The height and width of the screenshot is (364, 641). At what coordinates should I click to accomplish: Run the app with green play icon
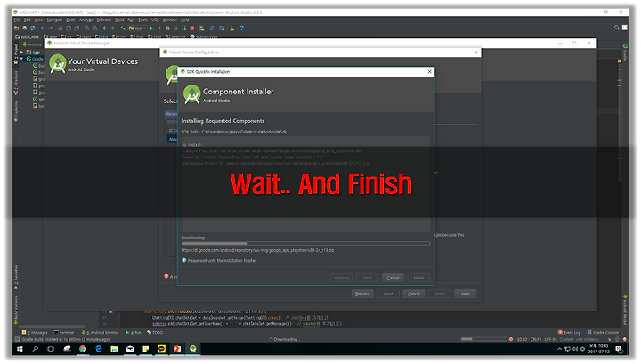(x=151, y=28)
